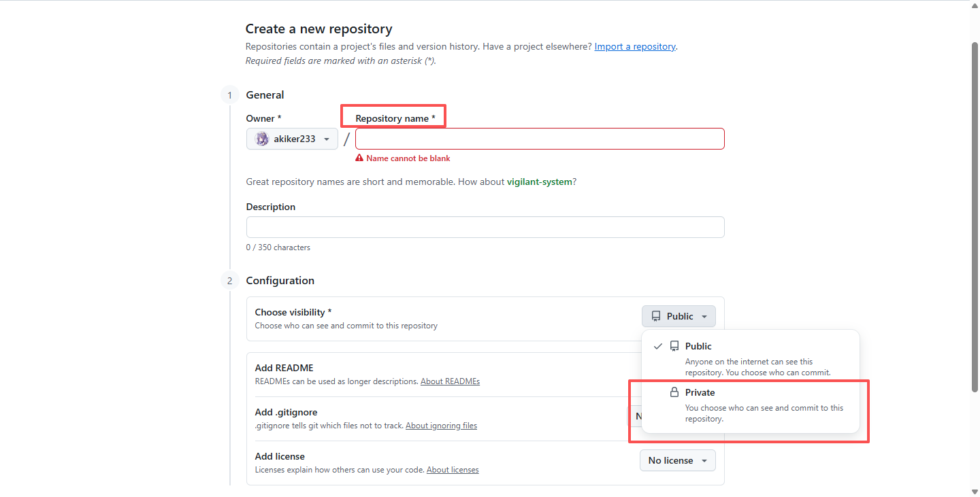This screenshot has width=980, height=497.
Task: Click the step 1 circle next to General
Action: [229, 95]
